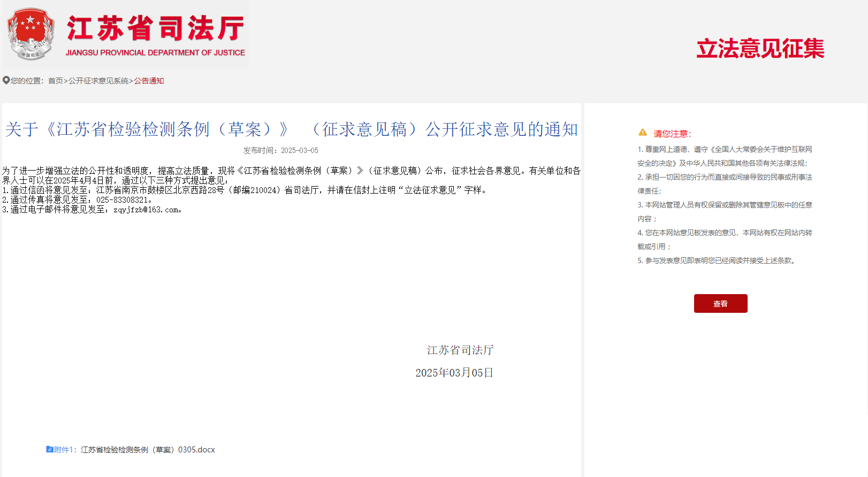Click the 发布时间 2025-03-05 line
The image size is (868, 477).
[x=280, y=150]
